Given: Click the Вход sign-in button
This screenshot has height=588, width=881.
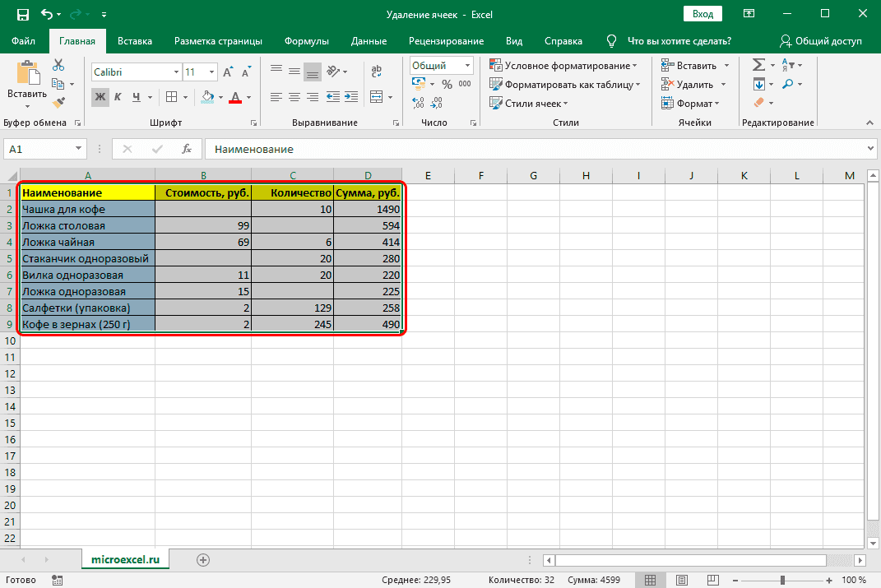Looking at the screenshot, I should [702, 15].
